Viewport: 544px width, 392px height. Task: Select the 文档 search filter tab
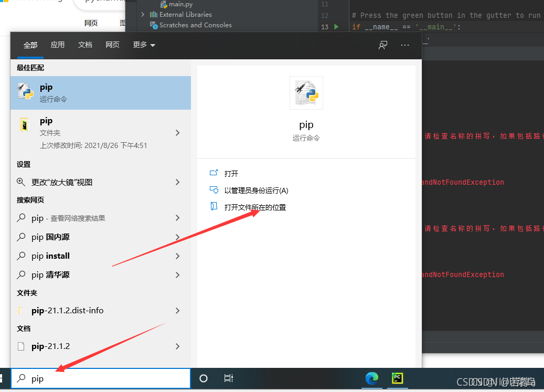tap(85, 45)
